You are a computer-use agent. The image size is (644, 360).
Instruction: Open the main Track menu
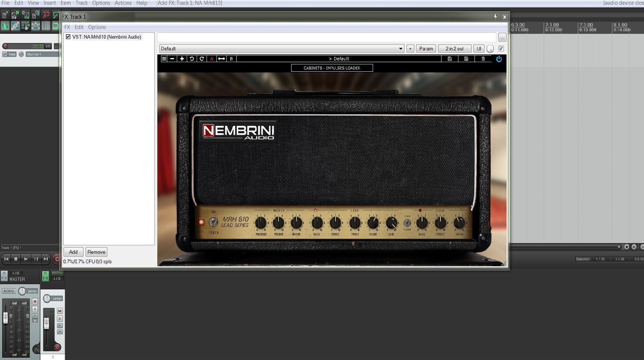tap(82, 3)
